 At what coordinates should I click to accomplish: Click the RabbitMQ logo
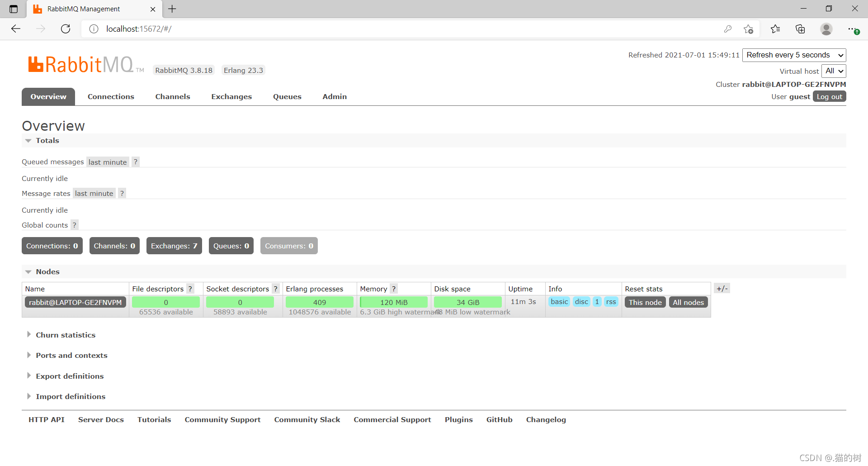(86, 65)
